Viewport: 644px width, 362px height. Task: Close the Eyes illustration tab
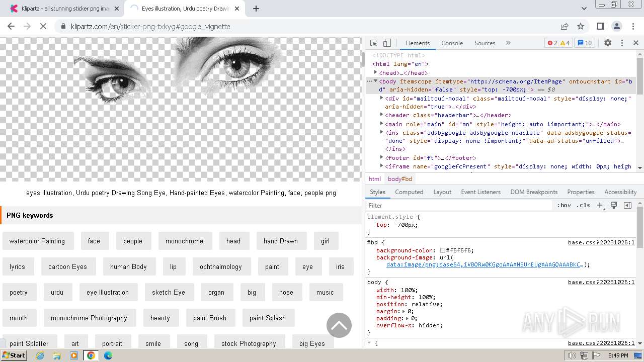pyautogui.click(x=237, y=9)
